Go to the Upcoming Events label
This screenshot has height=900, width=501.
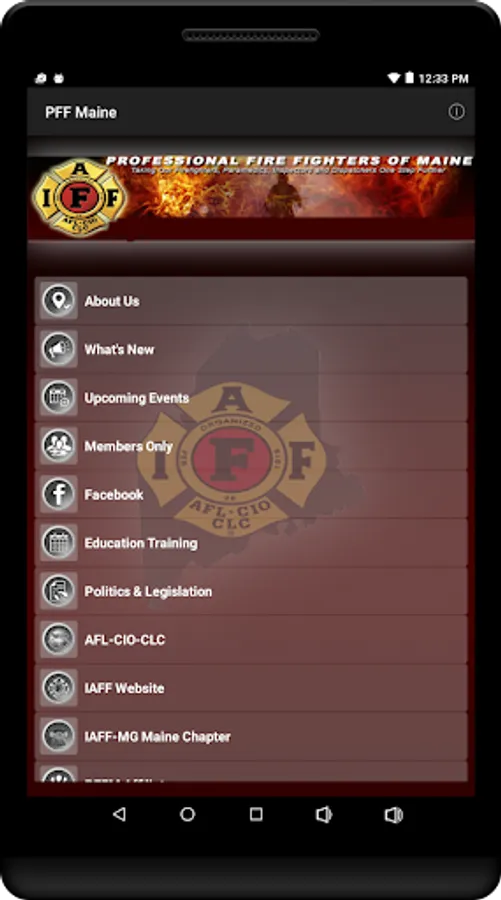137,398
